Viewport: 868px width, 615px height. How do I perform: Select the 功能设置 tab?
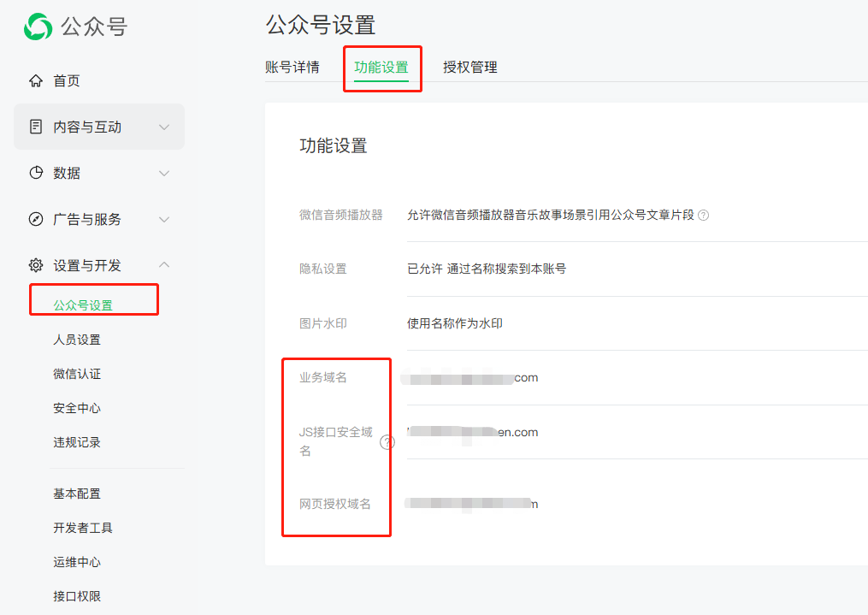point(381,67)
